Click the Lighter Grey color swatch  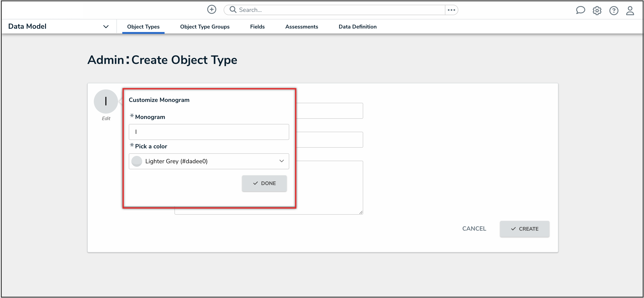pos(137,161)
